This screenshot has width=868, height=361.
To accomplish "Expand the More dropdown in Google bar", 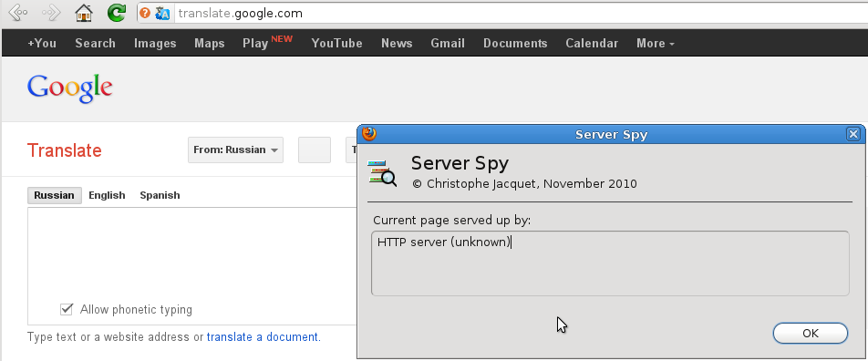I will (656, 43).
